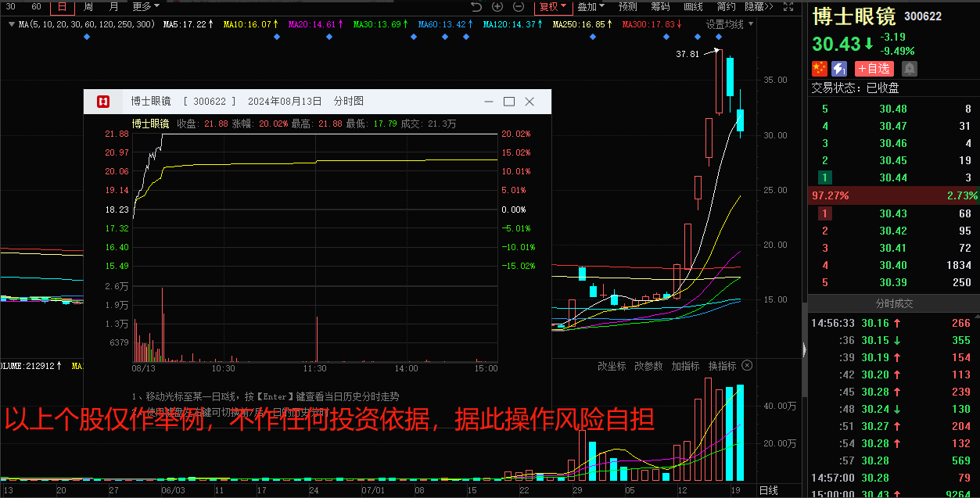Open the 更多 period dropdown
The width and height of the screenshot is (980, 498).
pyautogui.click(x=145, y=6)
